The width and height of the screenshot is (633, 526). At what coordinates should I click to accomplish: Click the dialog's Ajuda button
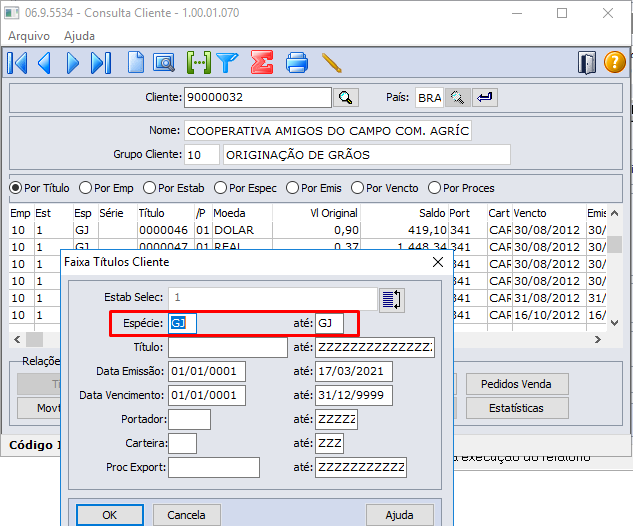(x=399, y=515)
